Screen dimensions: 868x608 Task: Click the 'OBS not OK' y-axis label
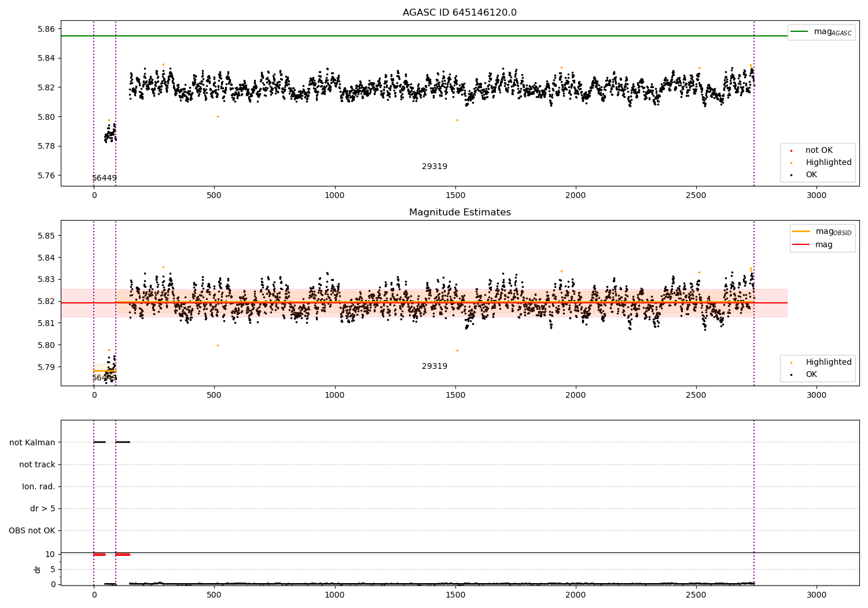[32, 531]
